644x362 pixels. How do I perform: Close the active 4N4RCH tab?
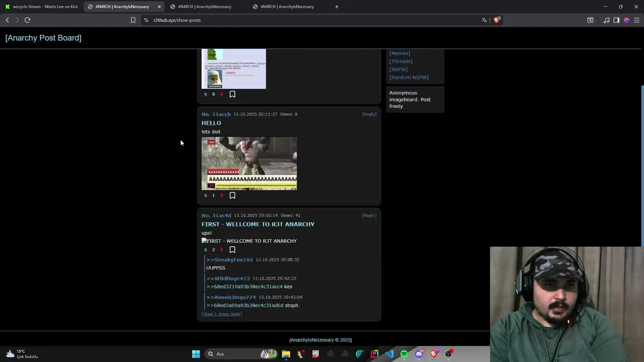(x=159, y=7)
